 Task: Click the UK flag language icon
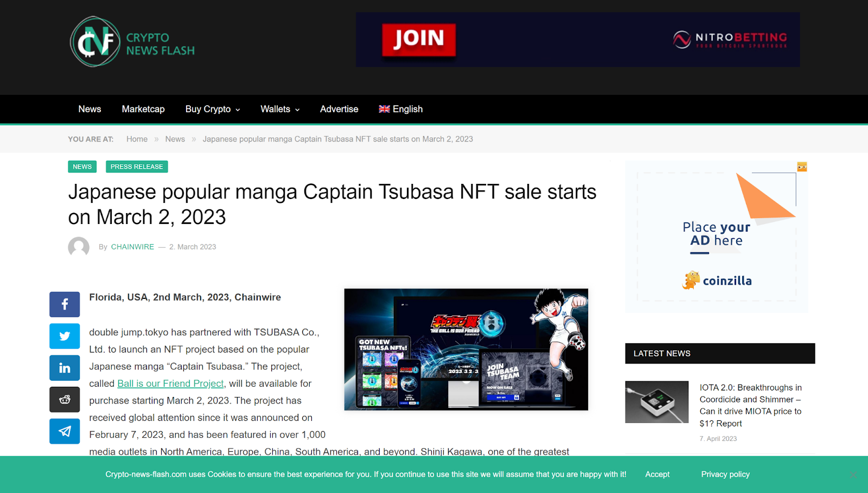(x=384, y=109)
